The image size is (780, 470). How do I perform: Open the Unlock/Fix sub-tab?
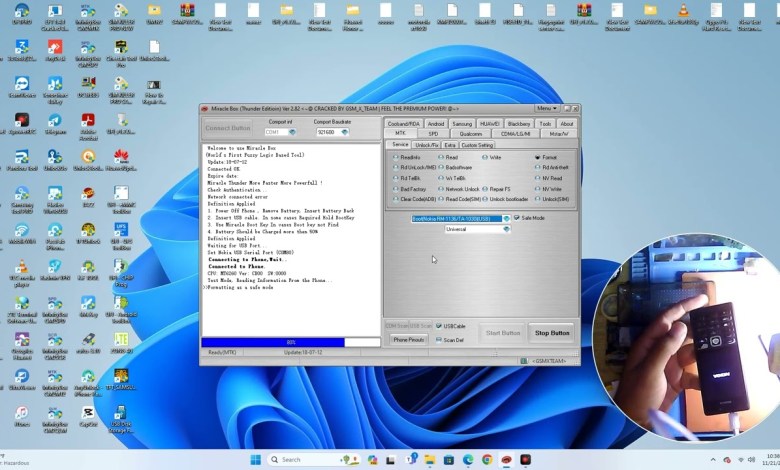coord(427,145)
